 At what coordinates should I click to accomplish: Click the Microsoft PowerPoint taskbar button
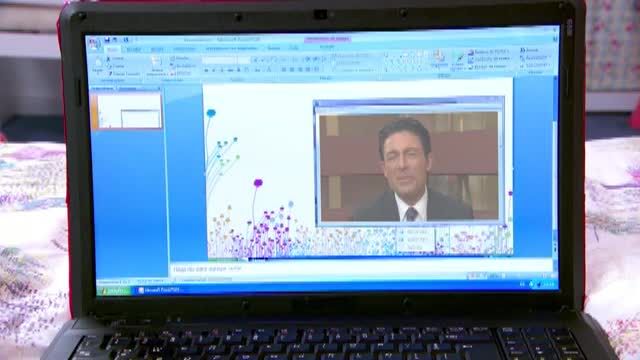point(159,290)
